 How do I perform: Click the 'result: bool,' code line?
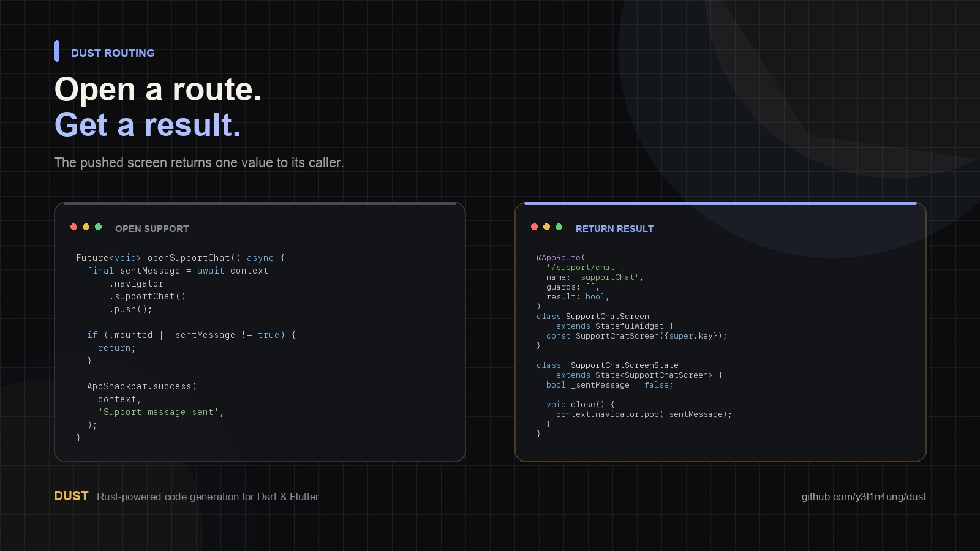click(578, 297)
